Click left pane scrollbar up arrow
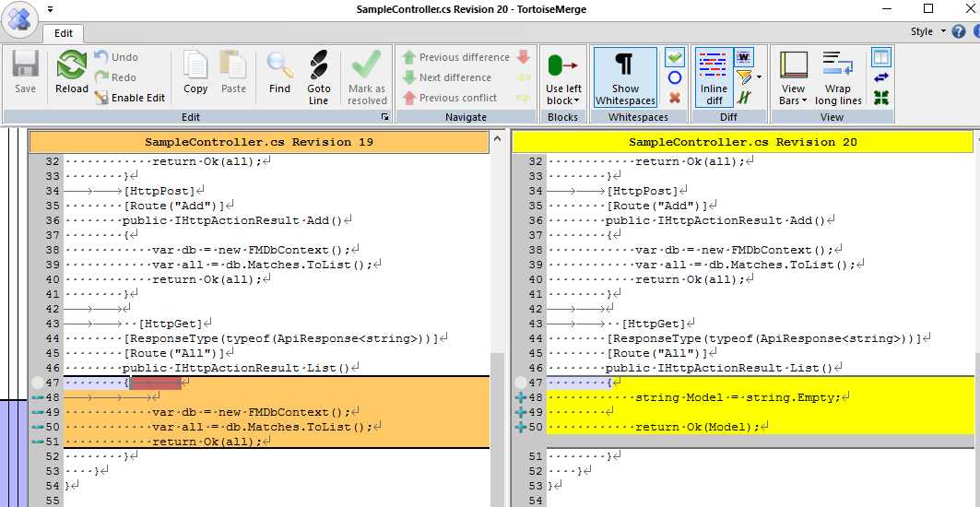 (498, 138)
